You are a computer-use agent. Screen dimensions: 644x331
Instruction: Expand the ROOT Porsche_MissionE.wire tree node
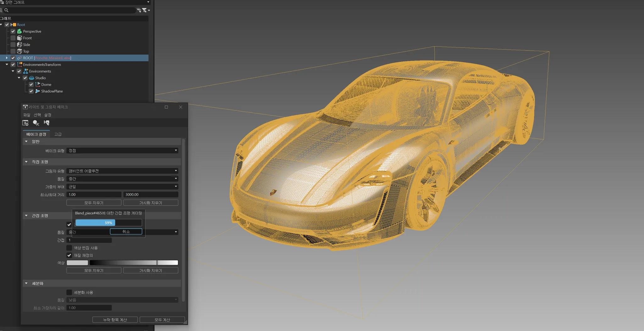coord(7,58)
